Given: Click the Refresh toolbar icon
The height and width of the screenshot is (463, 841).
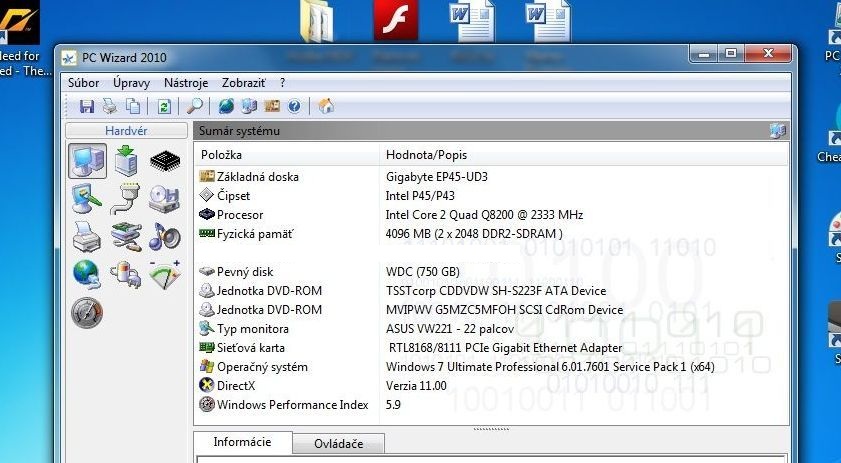Looking at the screenshot, I should (163, 106).
